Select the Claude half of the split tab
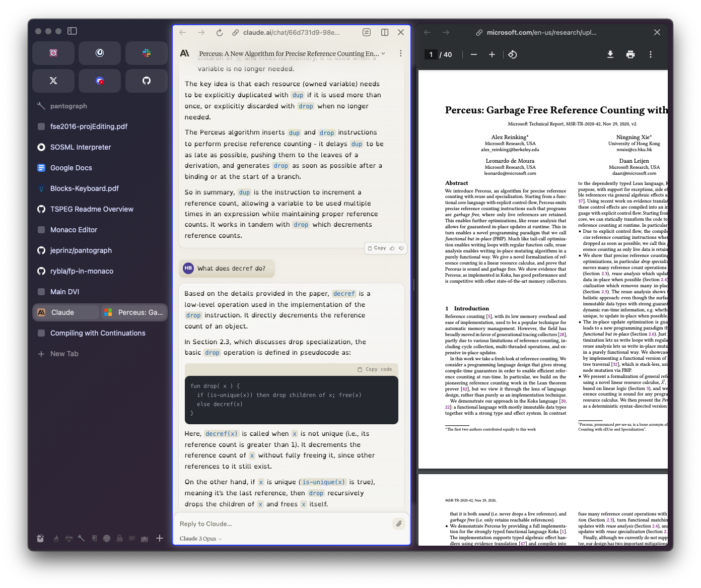The height and width of the screenshot is (588, 701). 66,312
